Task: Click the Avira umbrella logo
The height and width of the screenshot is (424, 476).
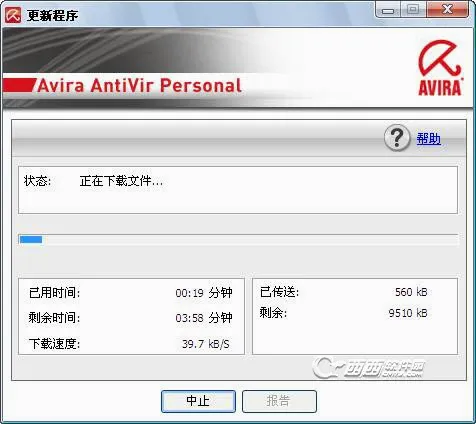Action: (440, 68)
